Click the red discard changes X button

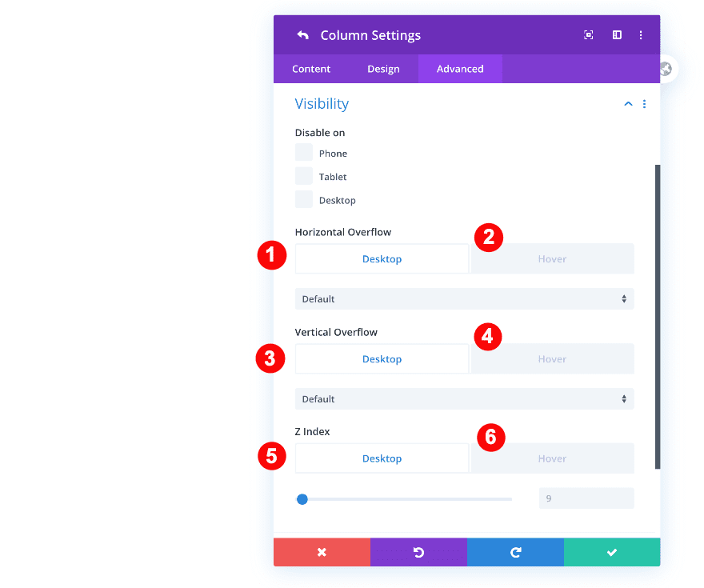coord(322,552)
